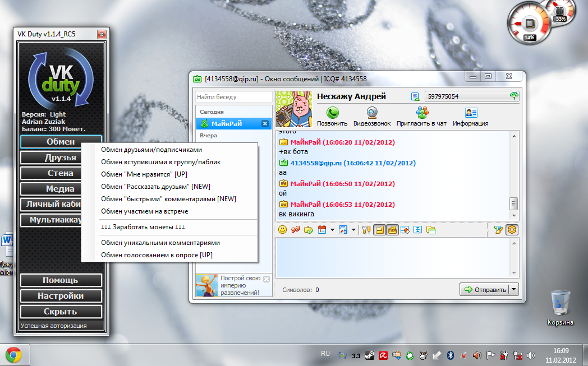This screenshot has height=366, width=588.
Task: Expand the chevron left of the formatting brush
Action: click(x=487, y=230)
